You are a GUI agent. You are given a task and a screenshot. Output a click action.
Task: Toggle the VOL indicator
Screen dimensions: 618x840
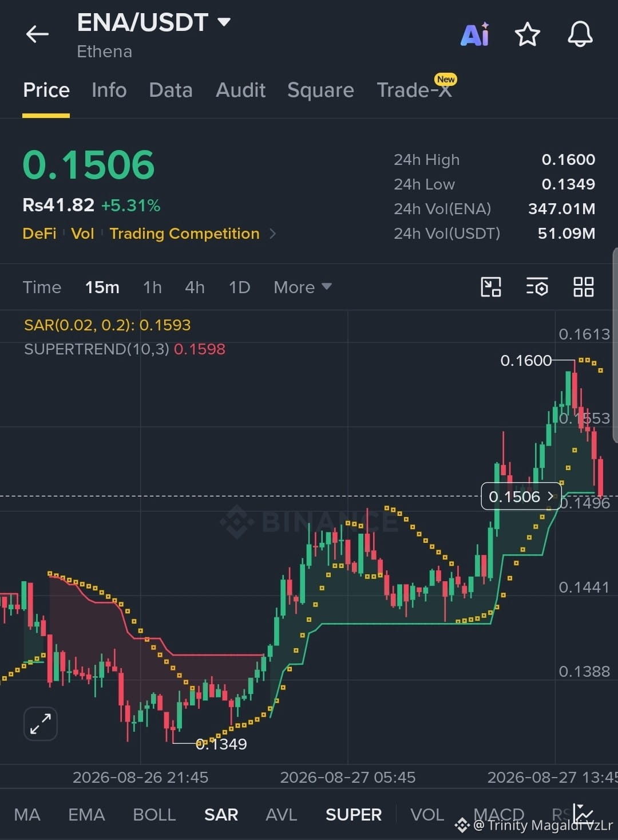point(427,814)
